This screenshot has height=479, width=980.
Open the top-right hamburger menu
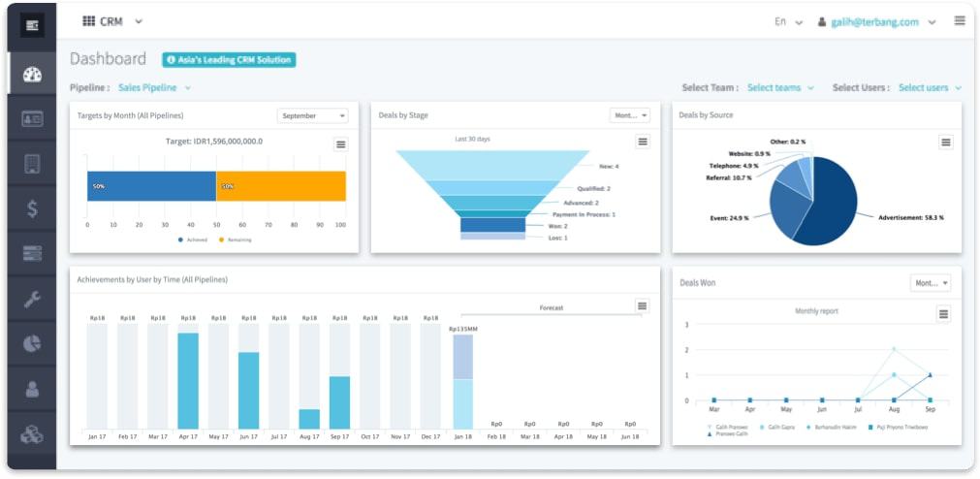point(960,20)
